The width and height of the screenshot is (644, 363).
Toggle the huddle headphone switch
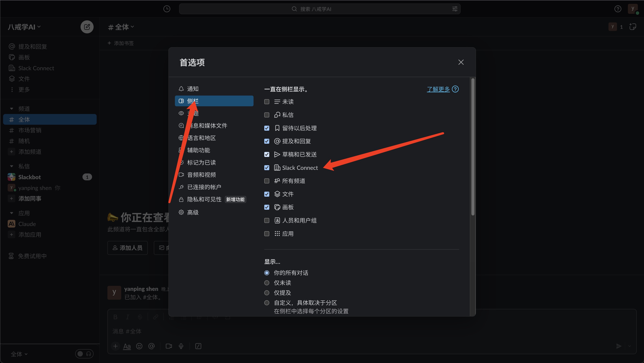84,354
